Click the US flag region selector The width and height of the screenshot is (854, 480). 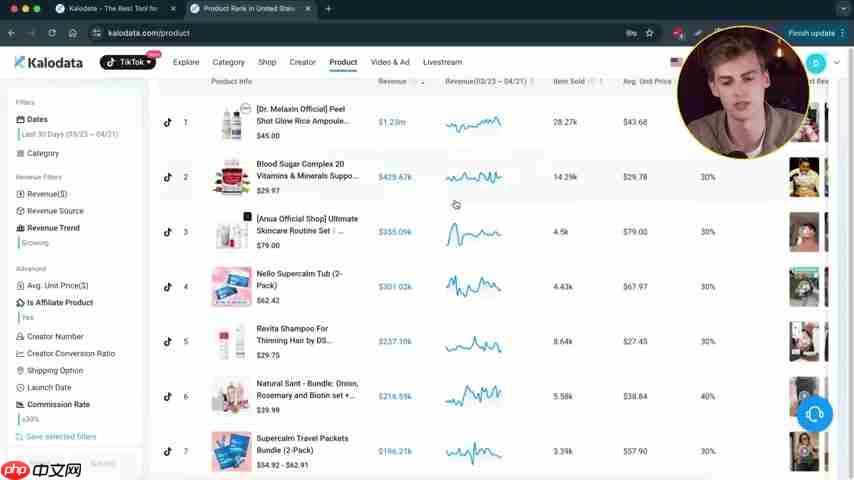point(675,62)
